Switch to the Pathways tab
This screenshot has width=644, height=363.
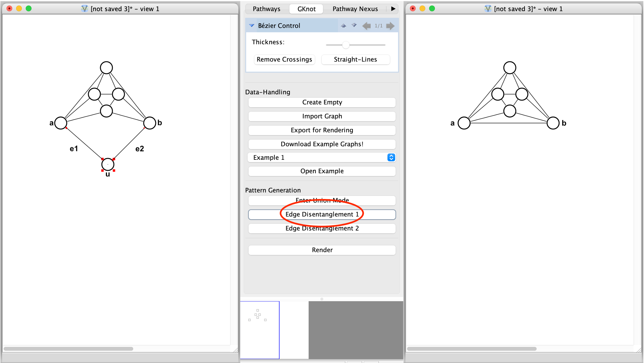[266, 9]
